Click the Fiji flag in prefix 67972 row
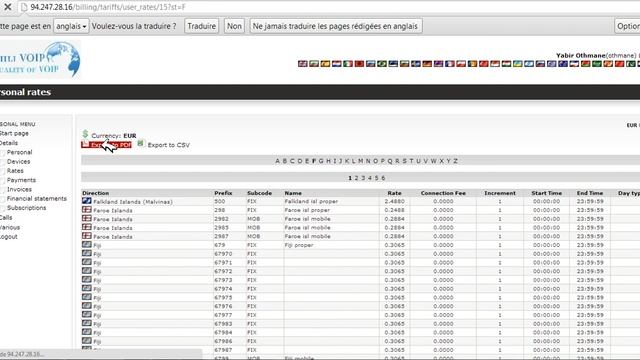 point(87,271)
